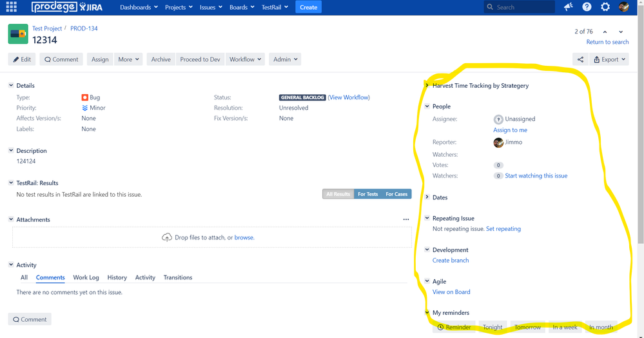The width and height of the screenshot is (644, 338).
Task: Collapse the Attachments section
Action: click(11, 219)
